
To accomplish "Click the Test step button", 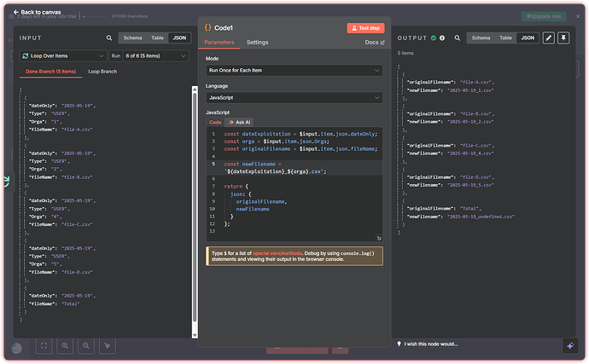I will (x=365, y=28).
